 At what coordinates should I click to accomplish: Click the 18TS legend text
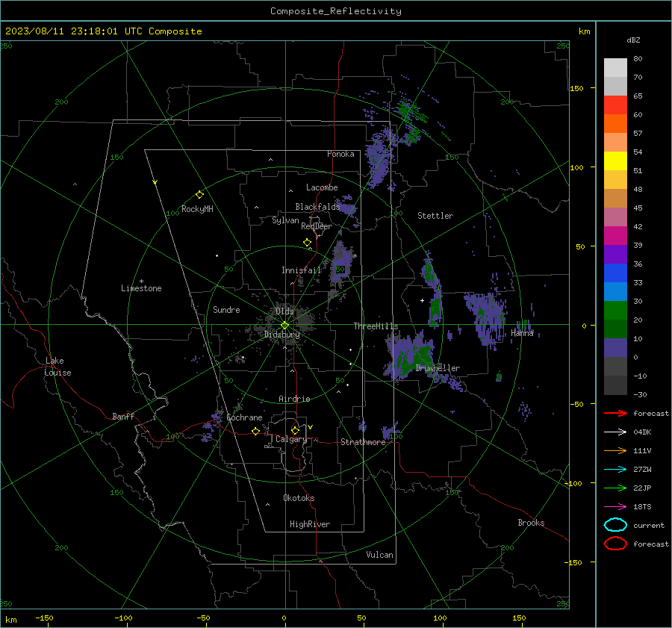tap(642, 507)
